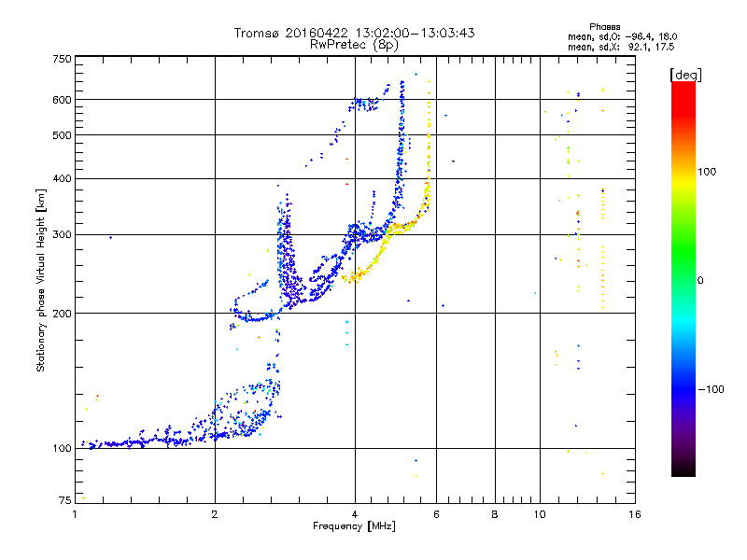Click the x-axis tick label '6'
The width and height of the screenshot is (747, 560).
(x=436, y=514)
